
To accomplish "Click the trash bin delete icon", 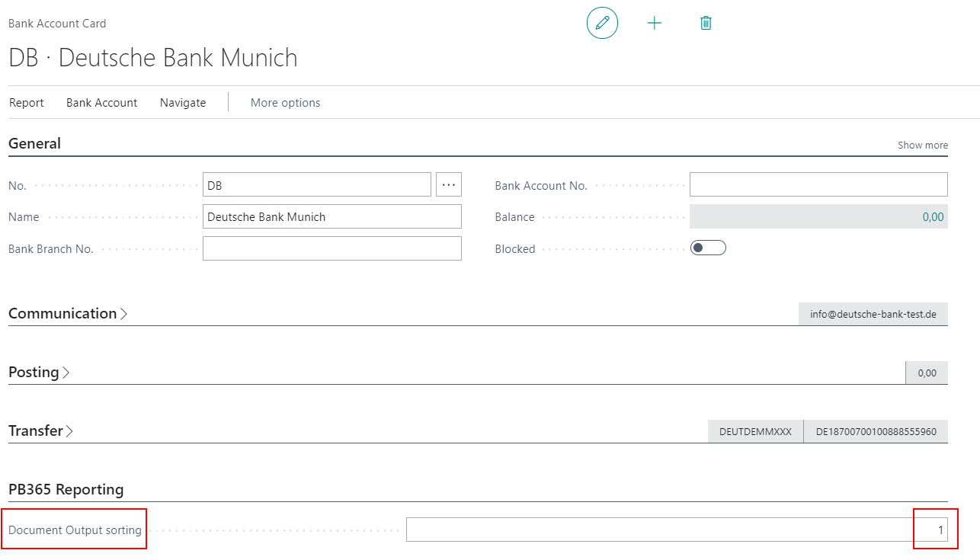I will 706,23.
